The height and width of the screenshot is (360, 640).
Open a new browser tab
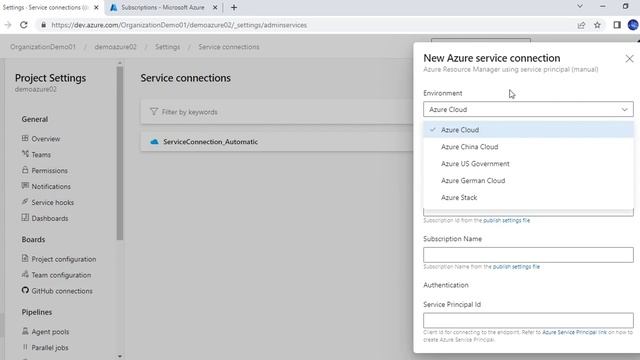click(234, 7)
